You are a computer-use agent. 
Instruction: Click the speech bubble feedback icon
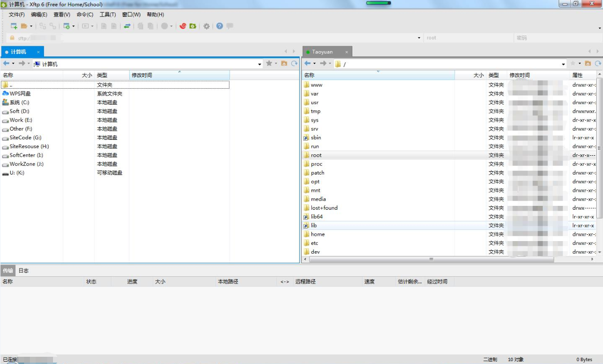[x=230, y=26]
